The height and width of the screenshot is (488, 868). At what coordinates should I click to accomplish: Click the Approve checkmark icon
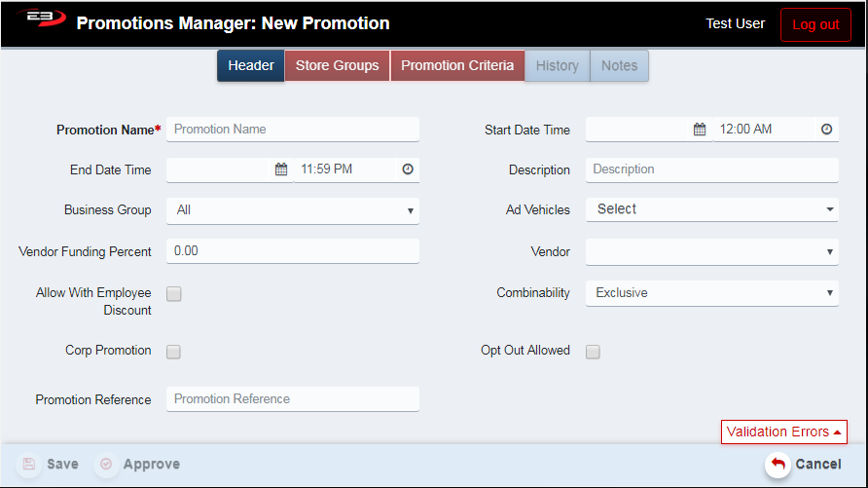click(106, 465)
